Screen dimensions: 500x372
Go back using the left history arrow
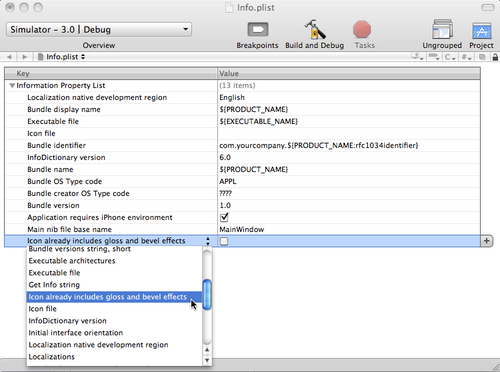pyautogui.click(x=10, y=57)
